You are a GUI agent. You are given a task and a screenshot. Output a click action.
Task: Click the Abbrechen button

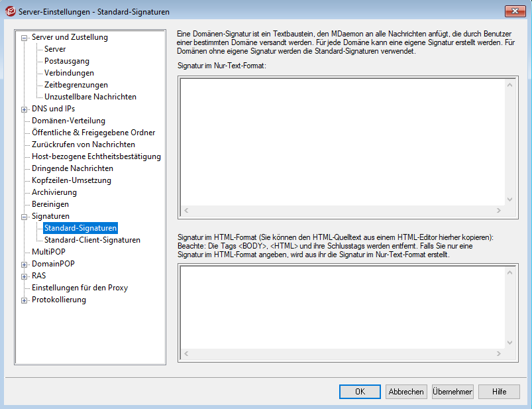406,392
